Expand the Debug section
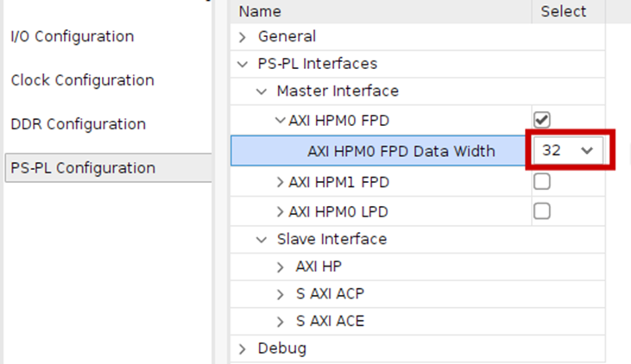Screen dimensions: 631x364 [243, 348]
